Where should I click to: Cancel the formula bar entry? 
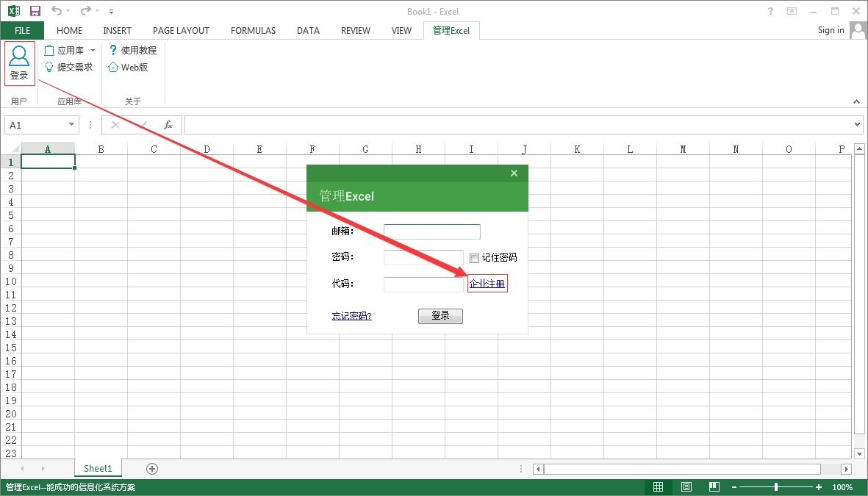click(x=115, y=125)
